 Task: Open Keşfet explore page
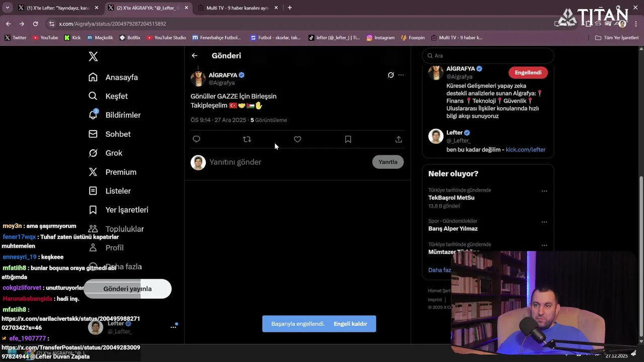tap(108, 96)
